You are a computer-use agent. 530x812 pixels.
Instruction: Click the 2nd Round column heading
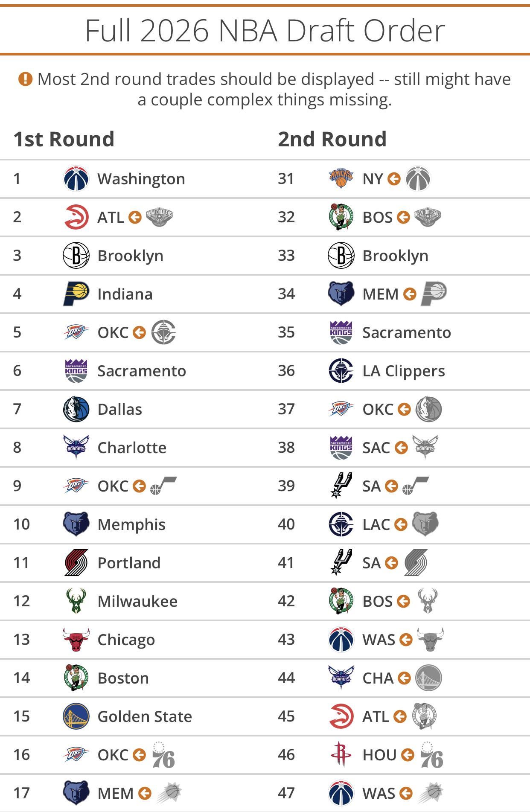click(332, 139)
